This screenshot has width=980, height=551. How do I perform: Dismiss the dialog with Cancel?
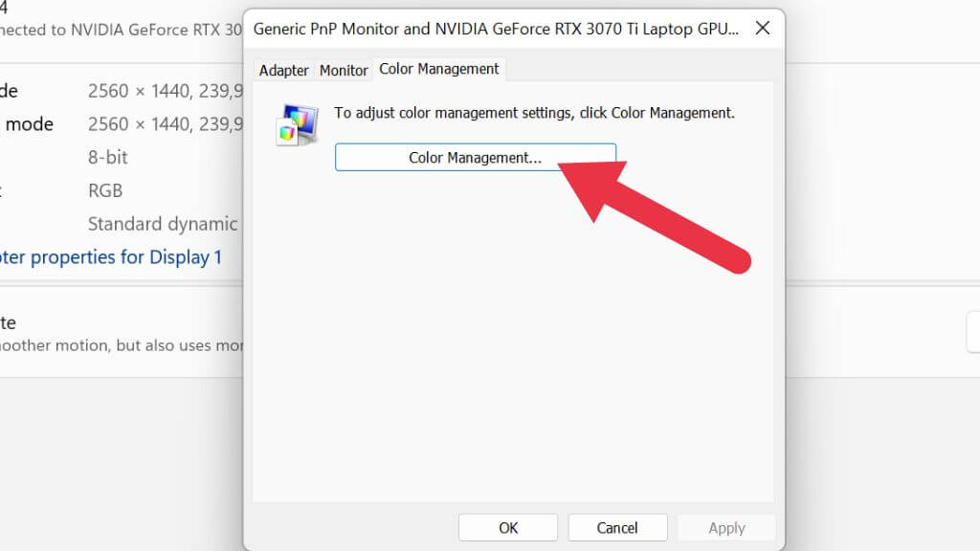click(617, 527)
